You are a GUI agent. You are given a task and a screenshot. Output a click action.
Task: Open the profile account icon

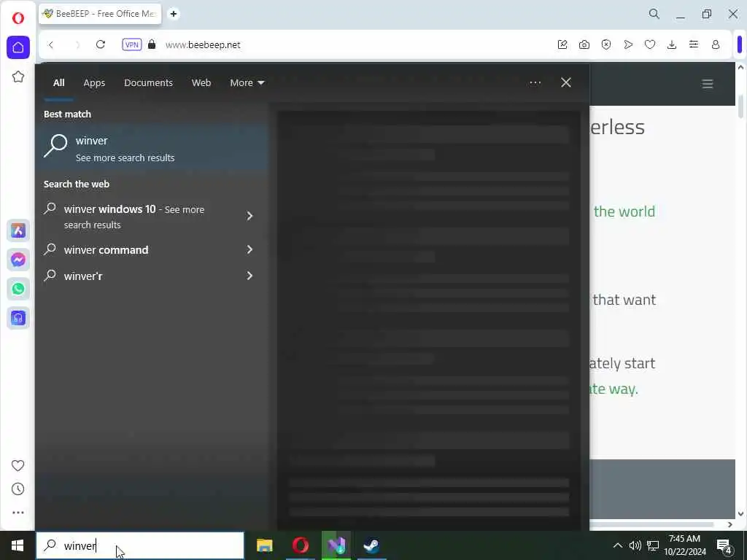pyautogui.click(x=716, y=44)
